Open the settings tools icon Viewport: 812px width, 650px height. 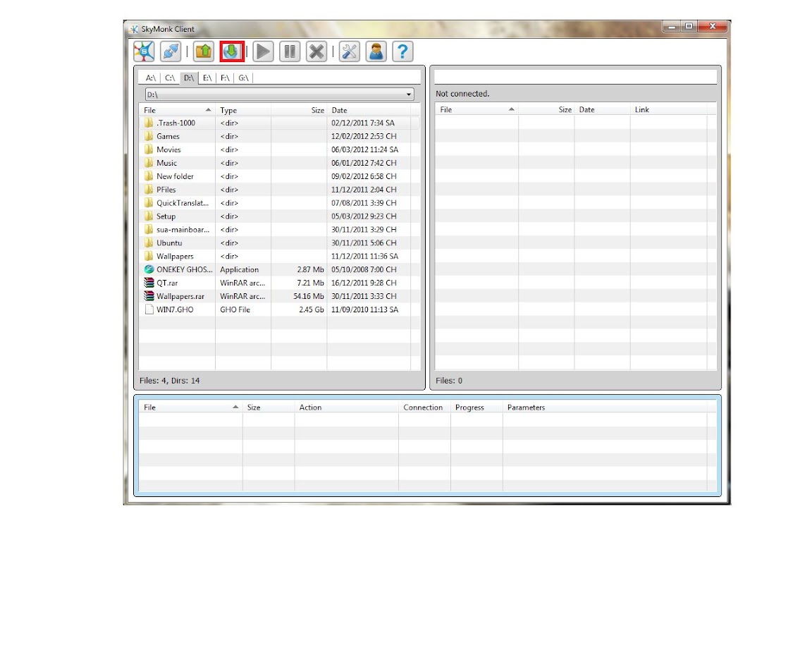(x=349, y=51)
